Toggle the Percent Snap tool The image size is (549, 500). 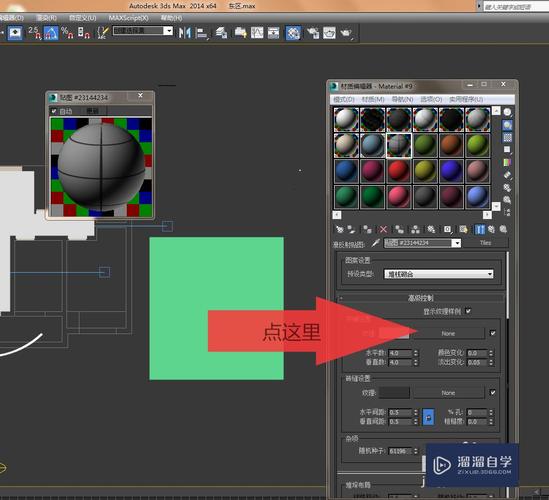coord(67,33)
